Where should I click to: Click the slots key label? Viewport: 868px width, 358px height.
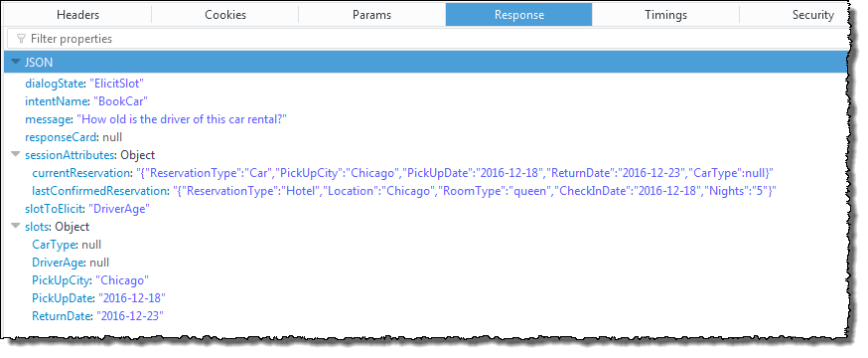[37, 227]
